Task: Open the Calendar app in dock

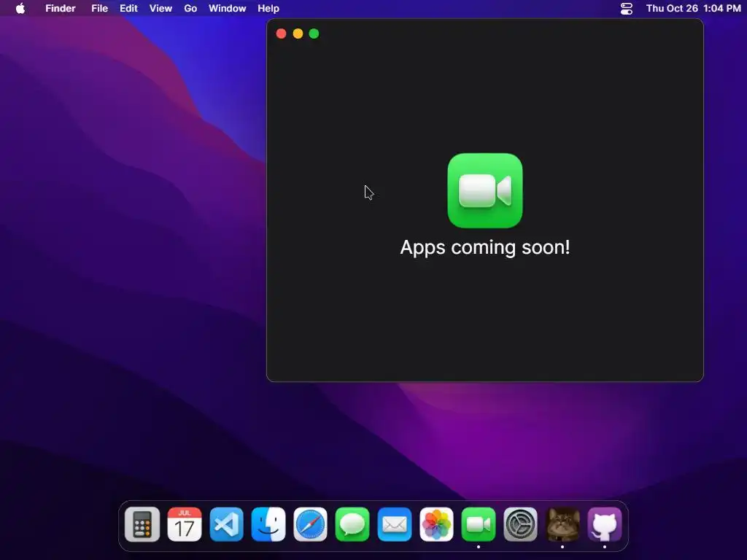Action: 185,524
